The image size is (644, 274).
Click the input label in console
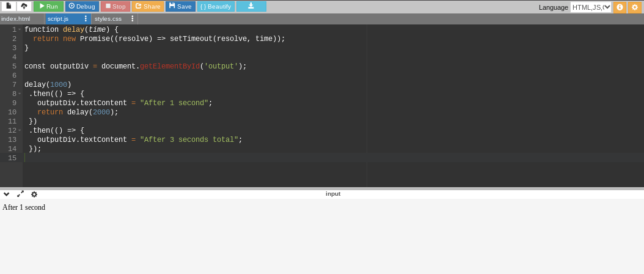point(333,194)
